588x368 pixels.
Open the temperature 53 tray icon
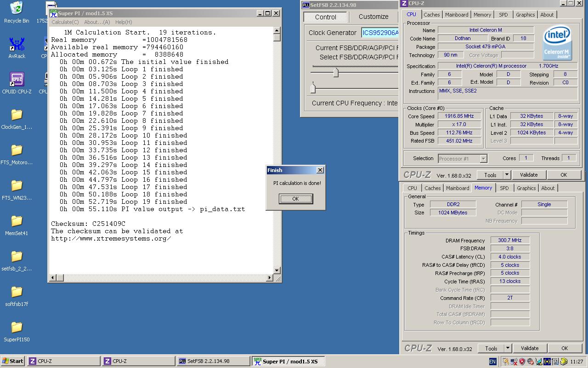pyautogui.click(x=555, y=362)
